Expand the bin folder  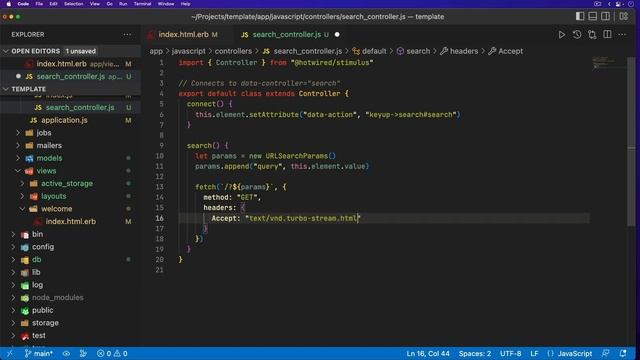click(x=13, y=234)
